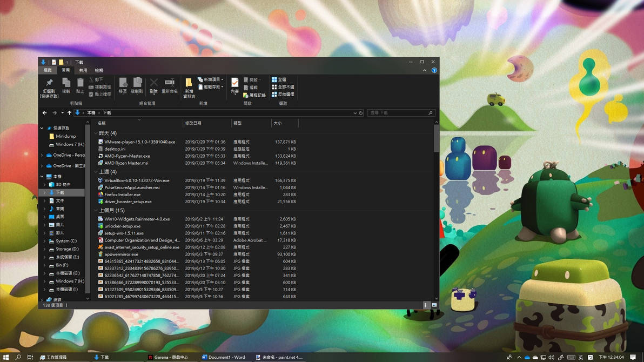Click the 複製 copy icon in ribbon

coord(66,83)
